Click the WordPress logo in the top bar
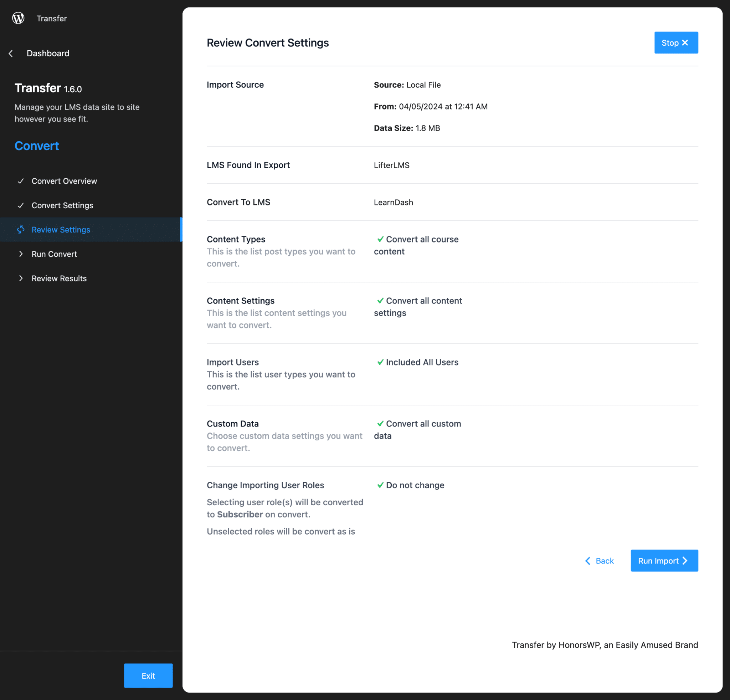The height and width of the screenshot is (700, 730). click(18, 18)
